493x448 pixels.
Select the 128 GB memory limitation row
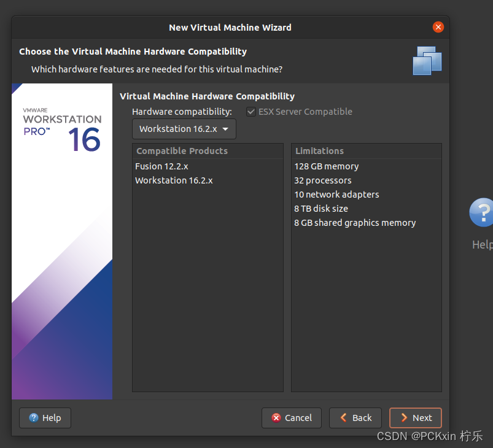click(x=367, y=166)
